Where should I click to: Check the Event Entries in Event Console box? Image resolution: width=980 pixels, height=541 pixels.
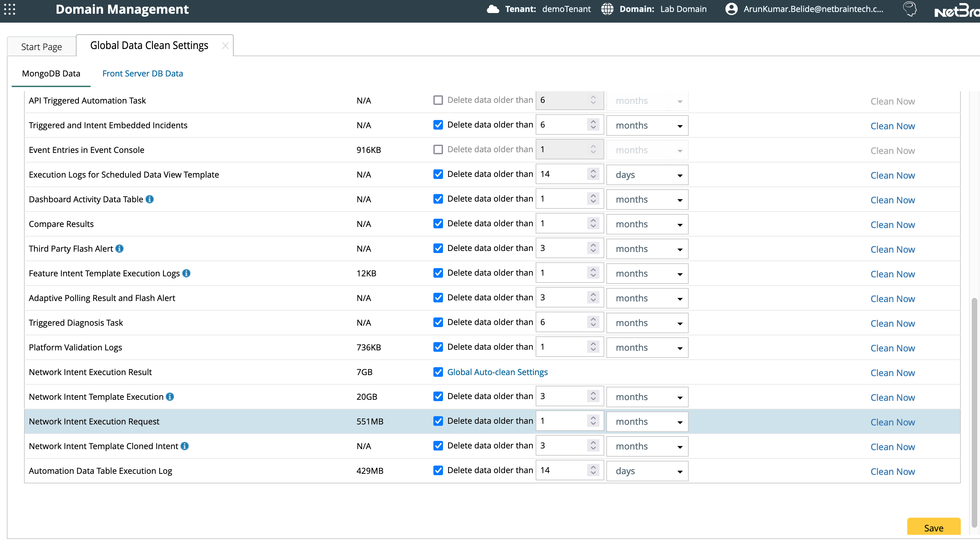tap(438, 149)
